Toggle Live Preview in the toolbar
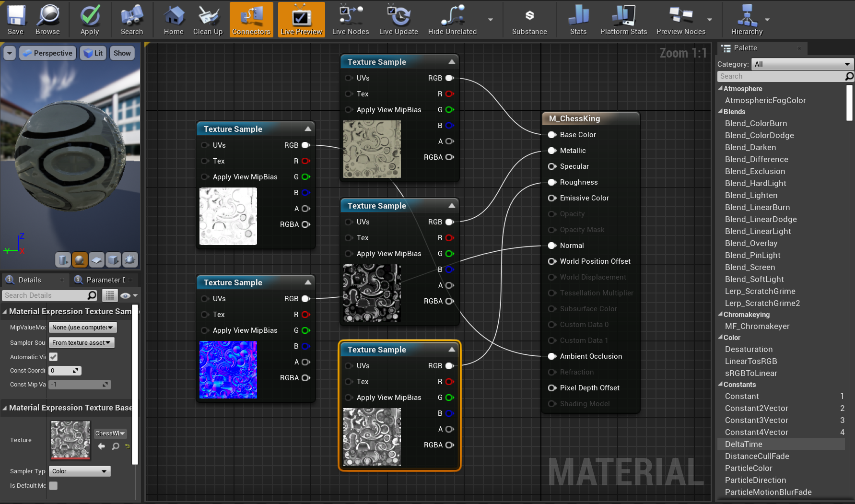Image resolution: width=855 pixels, height=504 pixels. 301,20
